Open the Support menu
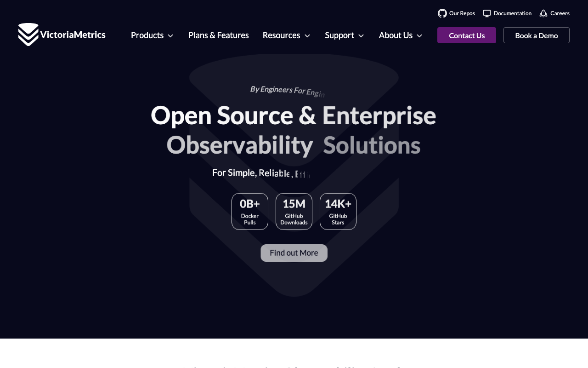Screen dimensions: 588x368 point(345,35)
